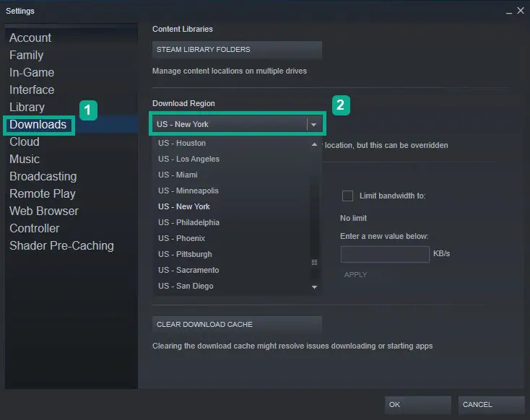The width and height of the screenshot is (530, 420).
Task: Click the APPLY bandwidth button
Action: [x=355, y=275]
